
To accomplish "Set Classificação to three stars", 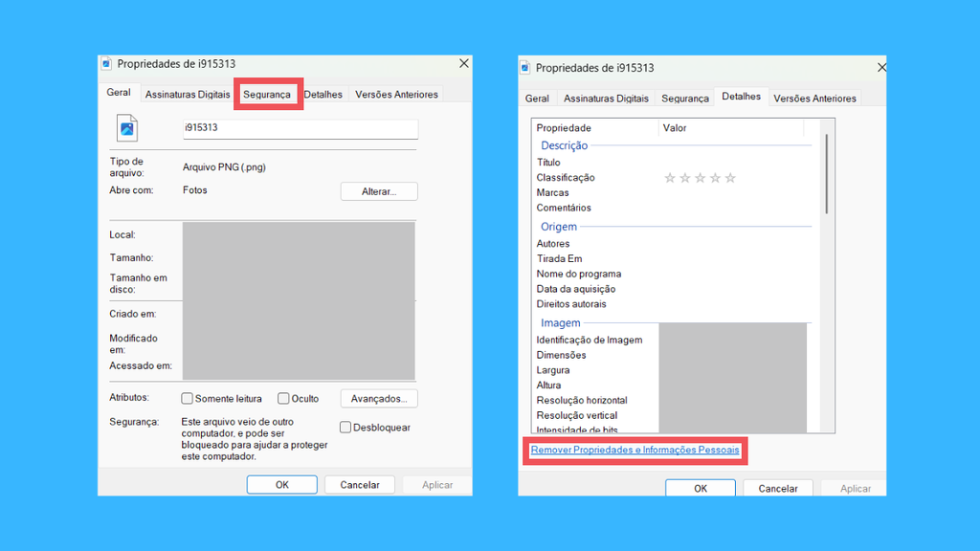I will (x=700, y=178).
